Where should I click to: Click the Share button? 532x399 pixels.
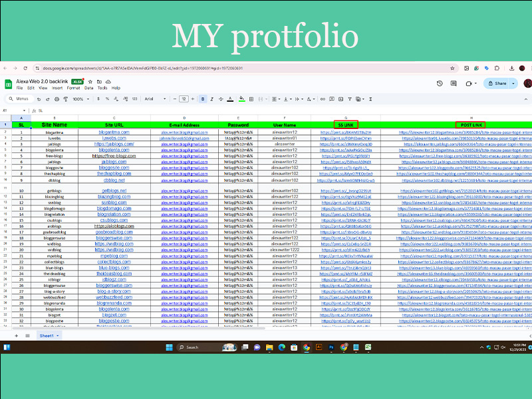pos(497,83)
